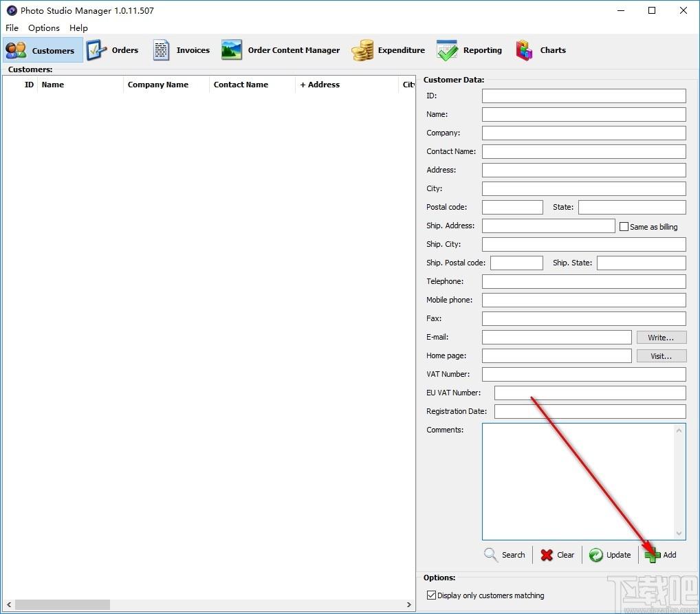Open the Options menu
Viewport: 700px width, 614px height.
click(x=44, y=28)
